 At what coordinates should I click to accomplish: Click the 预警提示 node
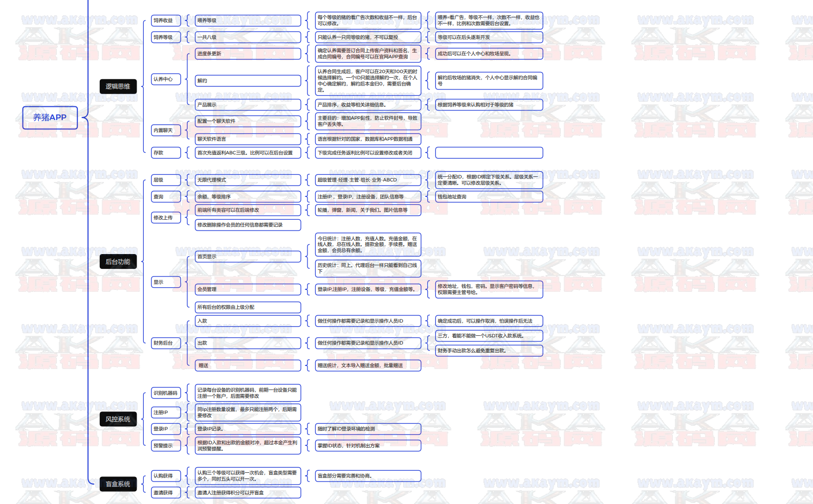click(166, 446)
